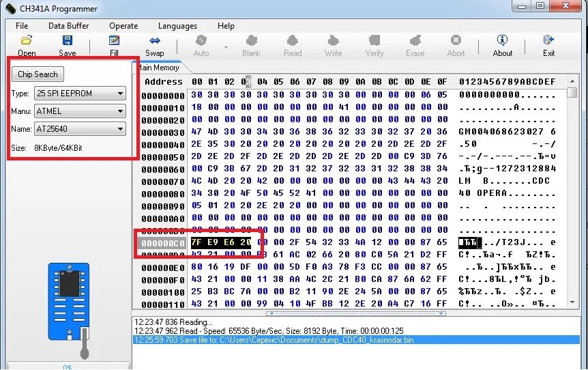The height and width of the screenshot is (370, 588).
Task: Open the dropdown arrow next to Auto
Action: (226, 47)
